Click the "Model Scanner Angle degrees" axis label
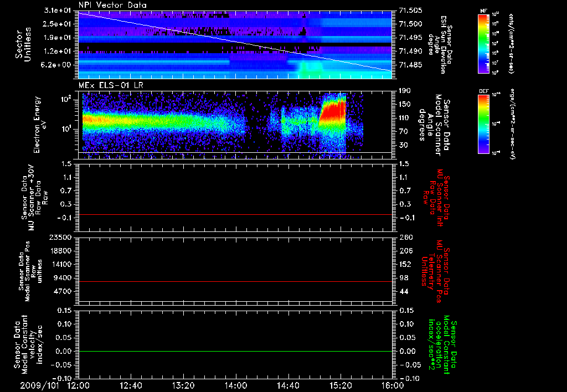567x392 pixels. pos(434,125)
